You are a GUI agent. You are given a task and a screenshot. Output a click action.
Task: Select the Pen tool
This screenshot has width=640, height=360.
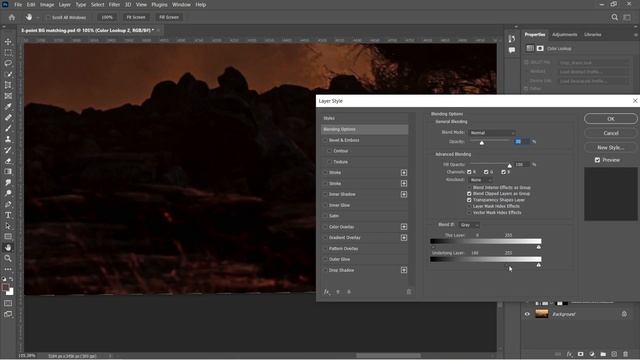click(x=8, y=204)
